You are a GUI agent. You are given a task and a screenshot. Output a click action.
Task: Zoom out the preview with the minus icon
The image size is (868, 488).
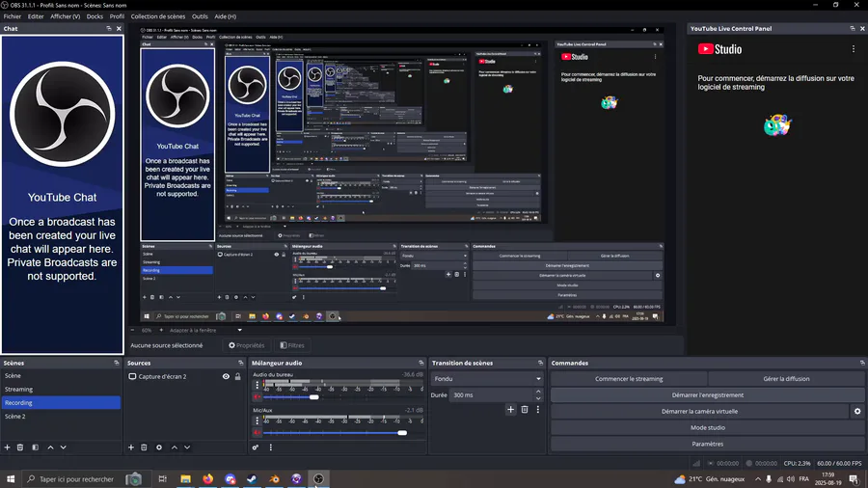(132, 330)
